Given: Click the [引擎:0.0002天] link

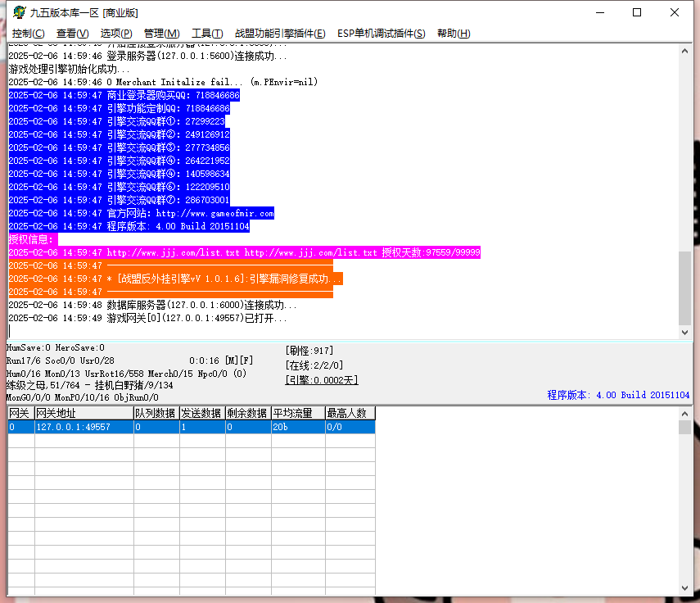Looking at the screenshot, I should point(322,380).
